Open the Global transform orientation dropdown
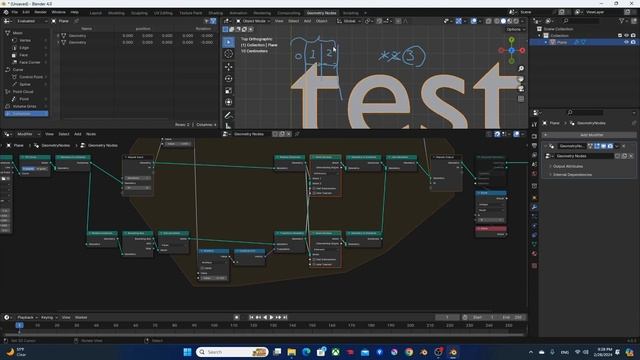640x360 pixels. 349,21
